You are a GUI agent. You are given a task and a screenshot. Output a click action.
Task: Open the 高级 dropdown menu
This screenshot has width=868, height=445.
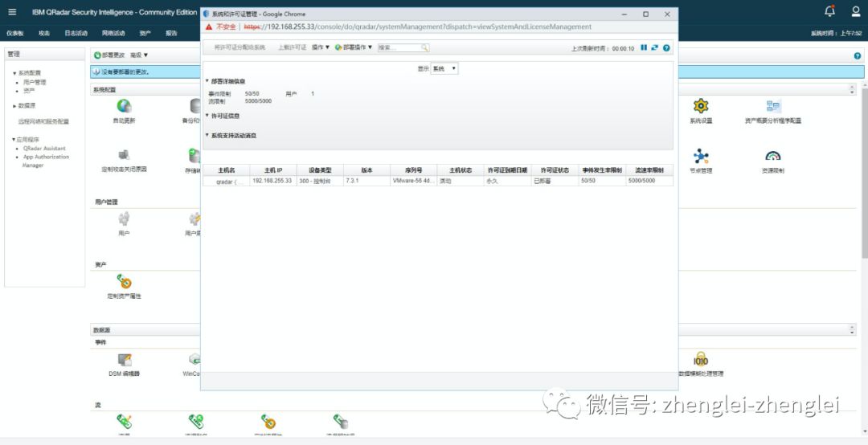[139, 55]
